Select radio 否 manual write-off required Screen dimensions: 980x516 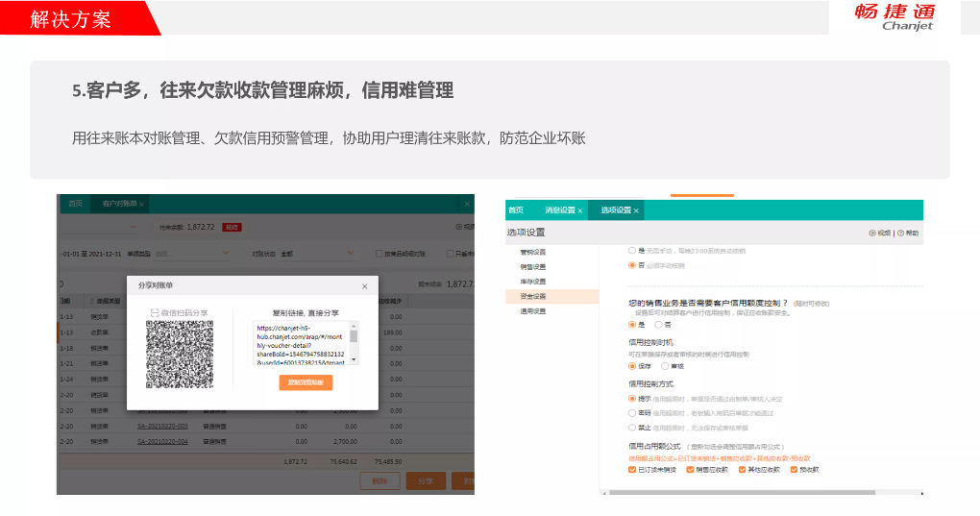pyautogui.click(x=632, y=265)
